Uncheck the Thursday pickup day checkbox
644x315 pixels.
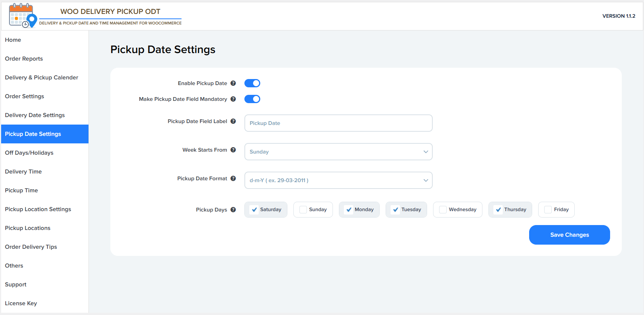[498, 210]
